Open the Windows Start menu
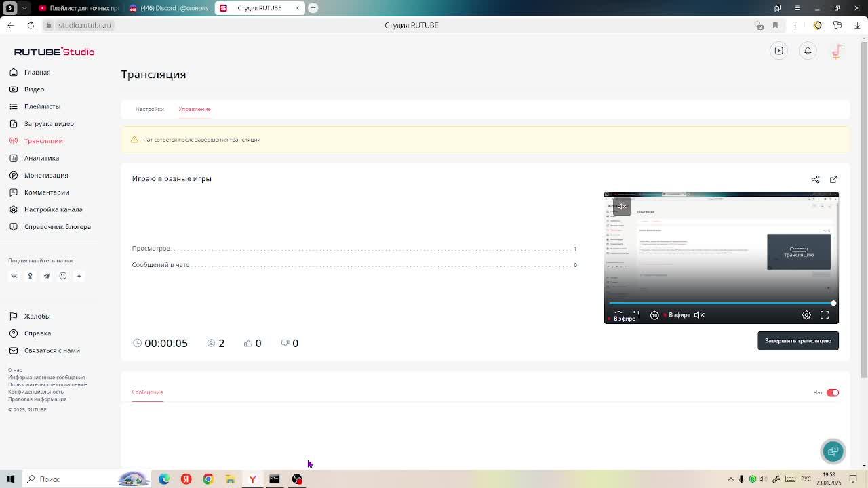The height and width of the screenshot is (488, 868). click(x=11, y=479)
